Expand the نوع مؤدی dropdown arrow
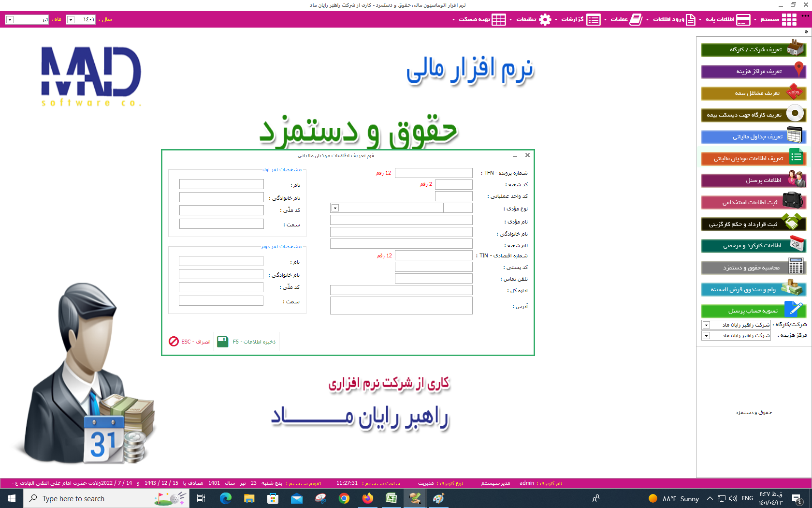 (x=335, y=208)
